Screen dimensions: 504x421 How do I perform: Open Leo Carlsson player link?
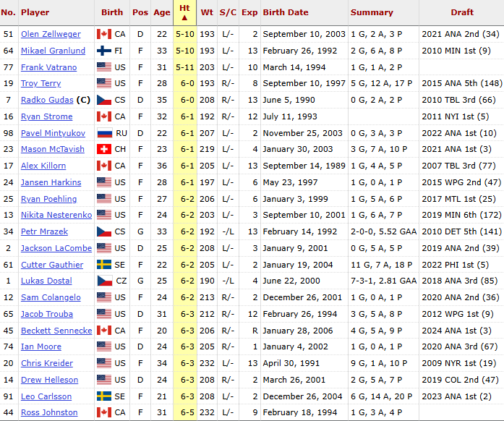coord(46,396)
